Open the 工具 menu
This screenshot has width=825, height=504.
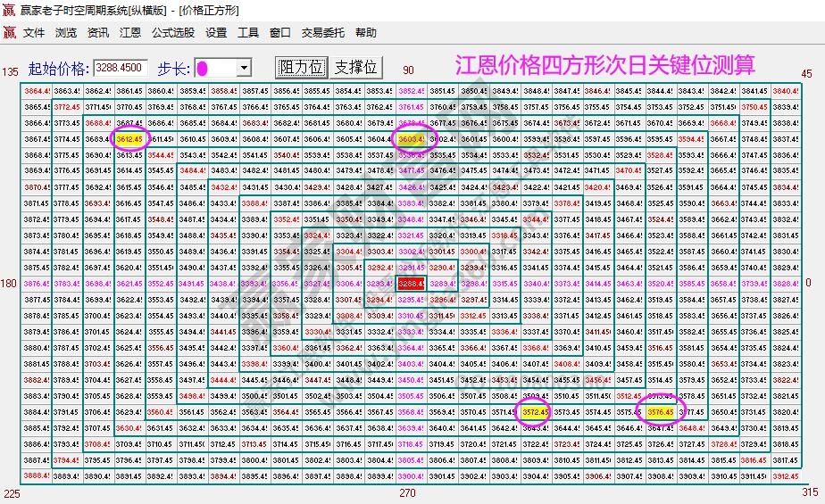pyautogui.click(x=248, y=33)
